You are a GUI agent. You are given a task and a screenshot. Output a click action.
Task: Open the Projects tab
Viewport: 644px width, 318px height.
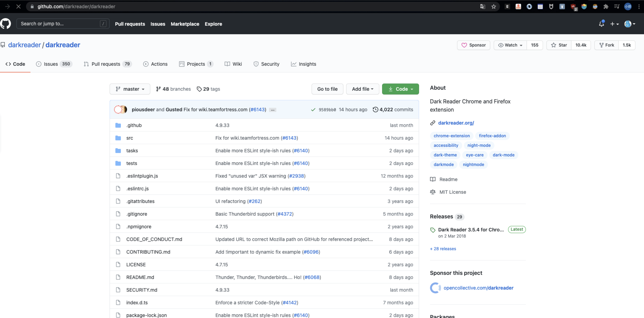[196, 64]
